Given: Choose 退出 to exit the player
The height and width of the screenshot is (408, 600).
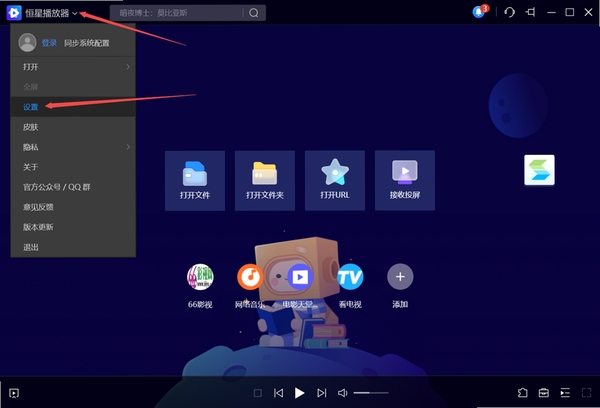Looking at the screenshot, I should [x=73, y=247].
